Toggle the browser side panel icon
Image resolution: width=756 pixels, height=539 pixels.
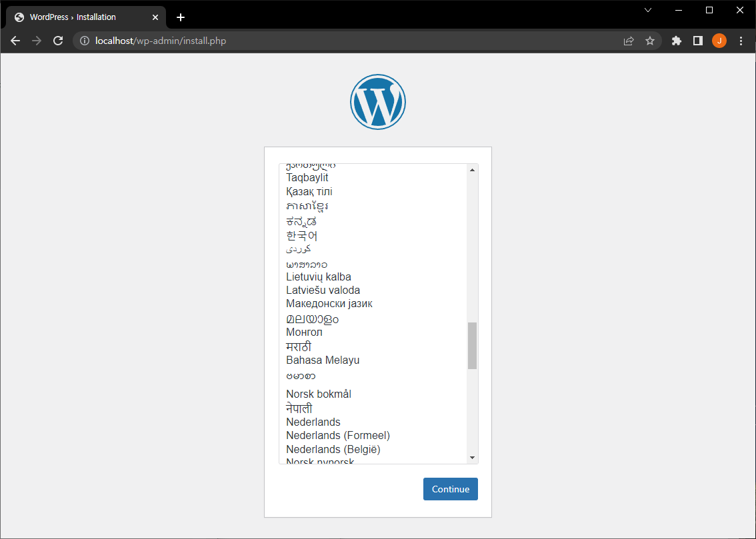pyautogui.click(x=697, y=41)
